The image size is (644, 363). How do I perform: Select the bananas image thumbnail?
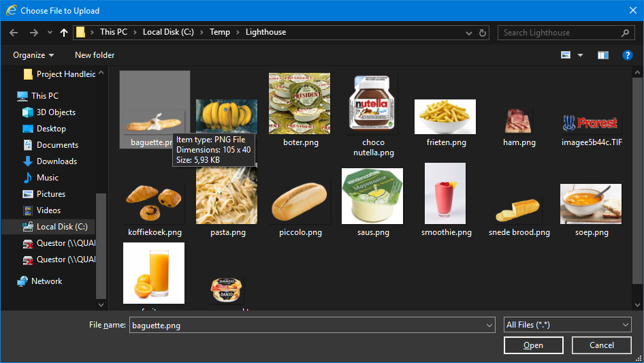point(227,116)
